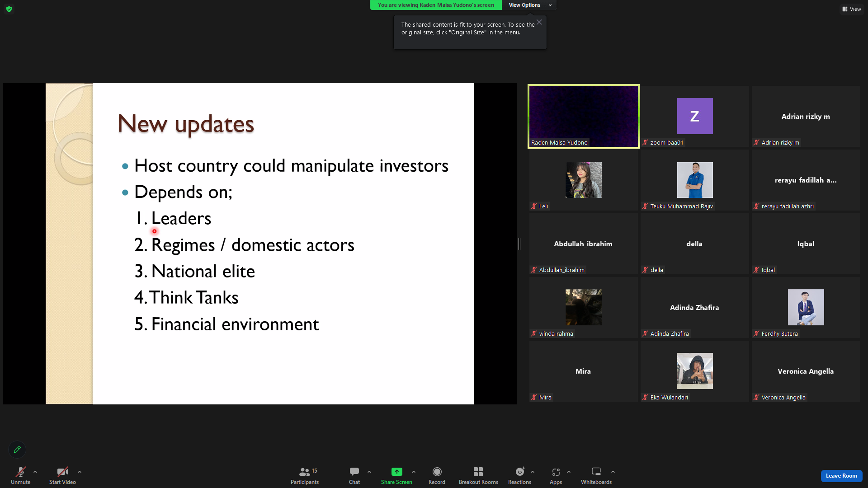
Task: Click the panel divider handle beside shared screen
Action: pos(519,244)
